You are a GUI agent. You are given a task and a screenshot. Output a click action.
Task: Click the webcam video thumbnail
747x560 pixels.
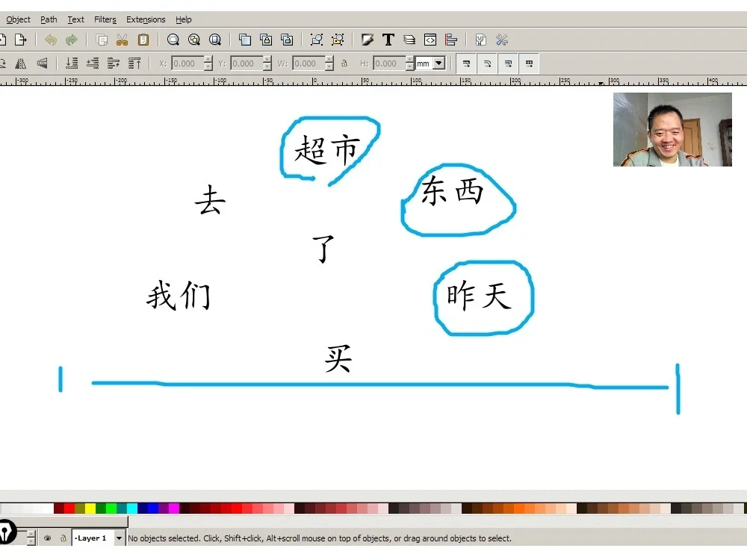coord(672,129)
